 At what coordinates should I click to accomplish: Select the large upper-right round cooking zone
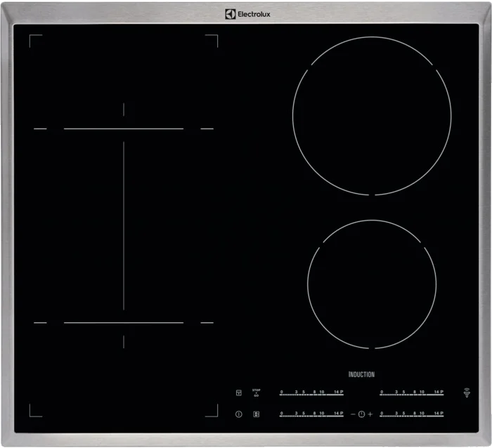[x=372, y=116]
